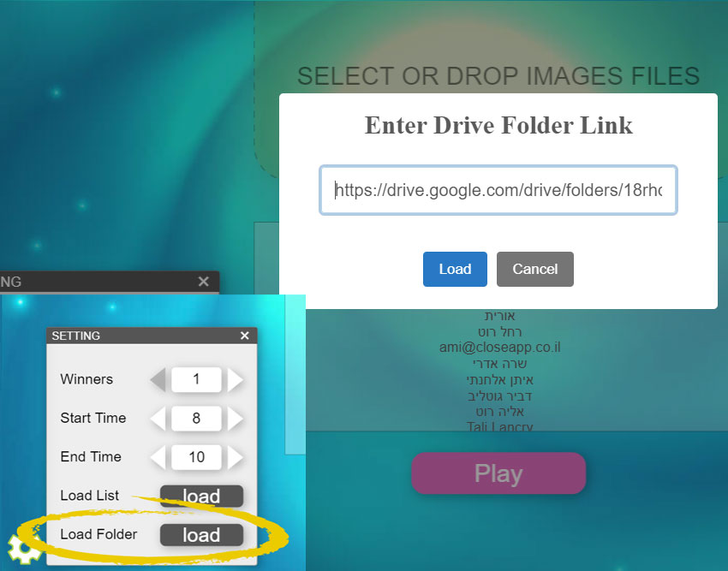Raise End Time with right arrow
Screen dimensions: 728x571
coord(236,456)
